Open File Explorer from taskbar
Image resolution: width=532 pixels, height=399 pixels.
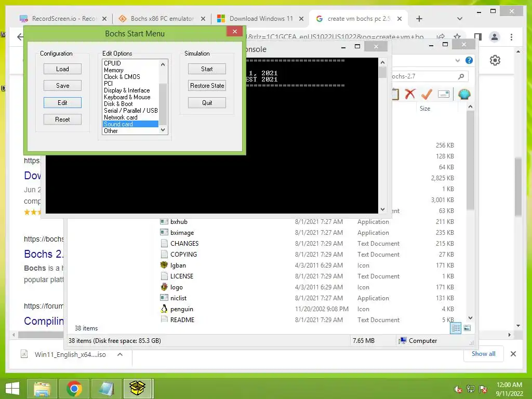point(42,389)
